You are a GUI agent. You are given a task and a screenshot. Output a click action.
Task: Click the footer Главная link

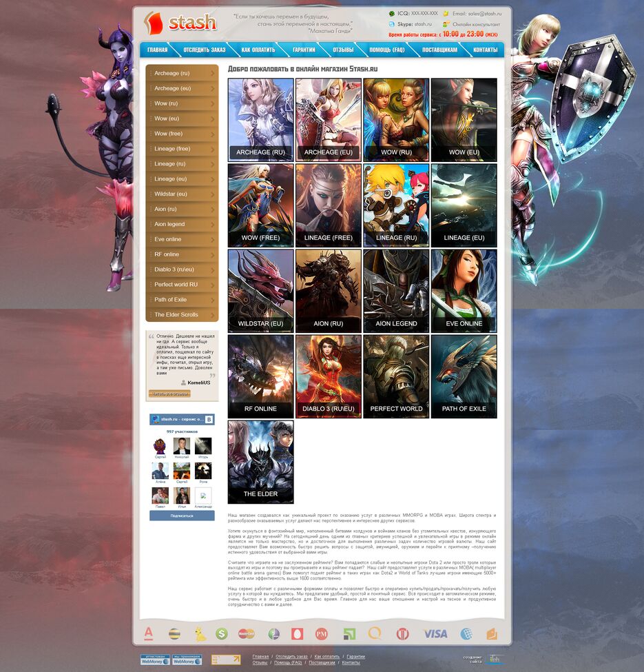(x=260, y=657)
